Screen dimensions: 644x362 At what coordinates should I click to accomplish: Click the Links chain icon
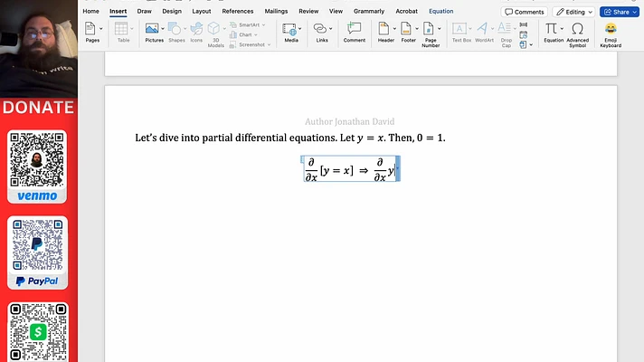pos(319,29)
